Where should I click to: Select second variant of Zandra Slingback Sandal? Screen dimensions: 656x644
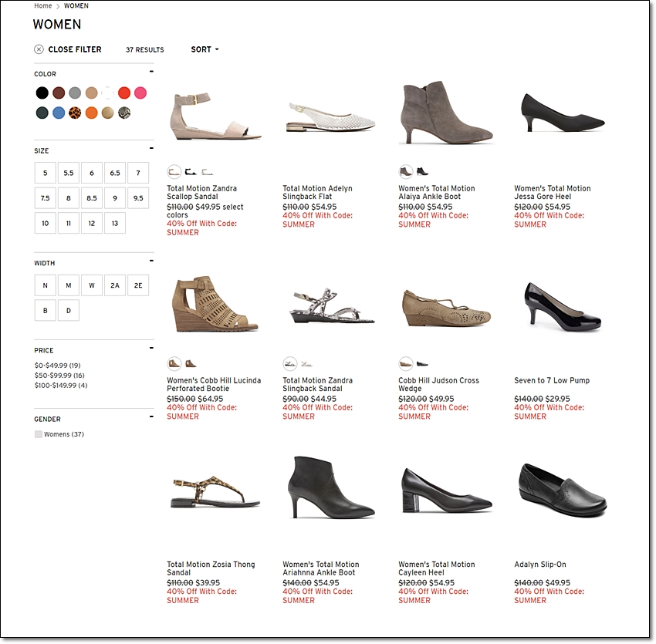[306, 364]
